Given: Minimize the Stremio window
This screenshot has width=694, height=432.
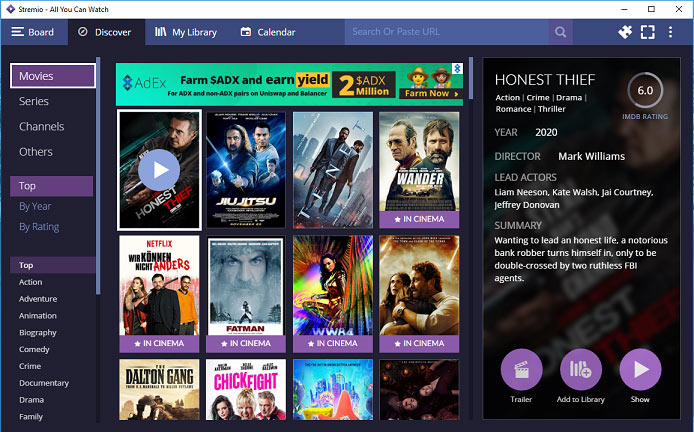Looking at the screenshot, I should pos(624,9).
